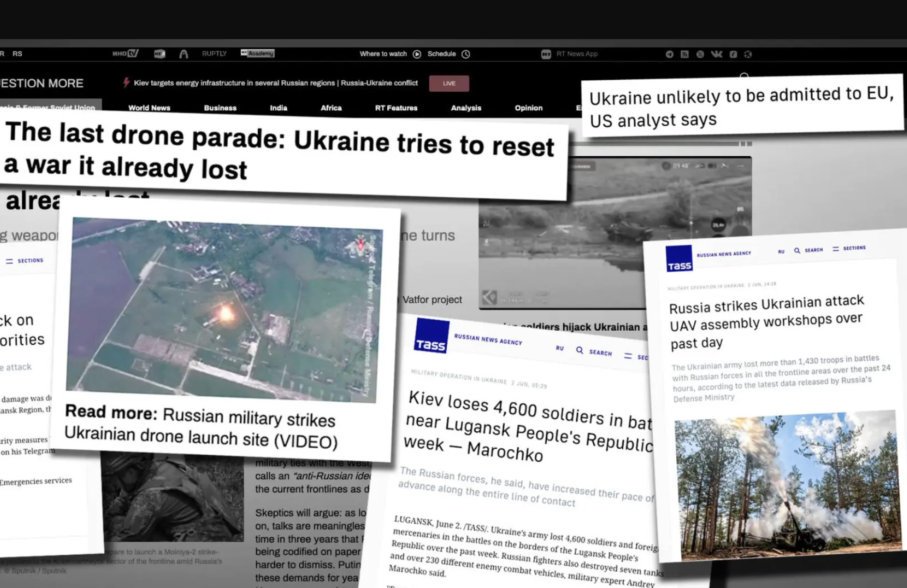Open the ИНОTV logo link
The width and height of the screenshot is (907, 588).
[126, 53]
